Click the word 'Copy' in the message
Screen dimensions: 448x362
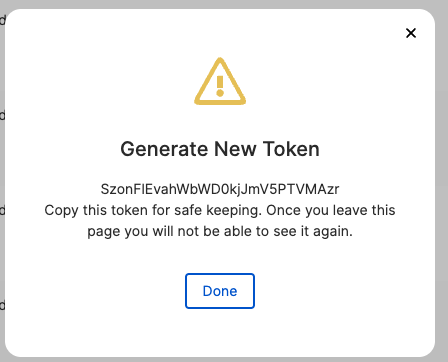coord(62,211)
